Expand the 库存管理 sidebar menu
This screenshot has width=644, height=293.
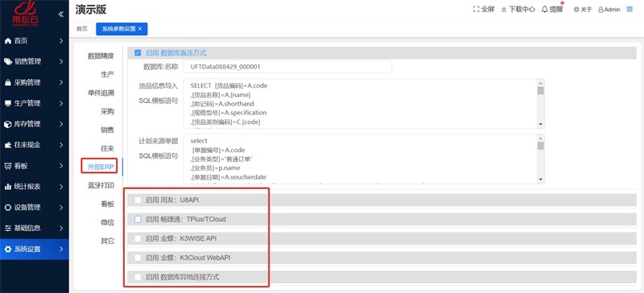coord(34,124)
